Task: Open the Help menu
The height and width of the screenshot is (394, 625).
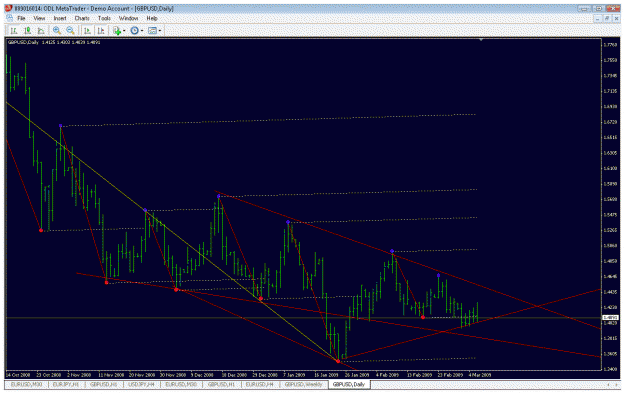Action: tap(152, 18)
